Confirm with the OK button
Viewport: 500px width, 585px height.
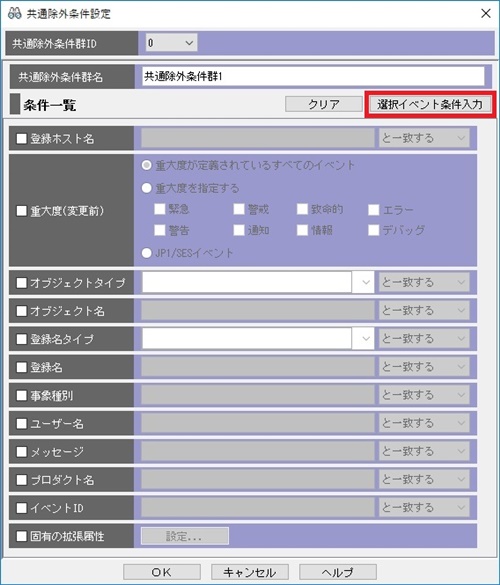(162, 572)
